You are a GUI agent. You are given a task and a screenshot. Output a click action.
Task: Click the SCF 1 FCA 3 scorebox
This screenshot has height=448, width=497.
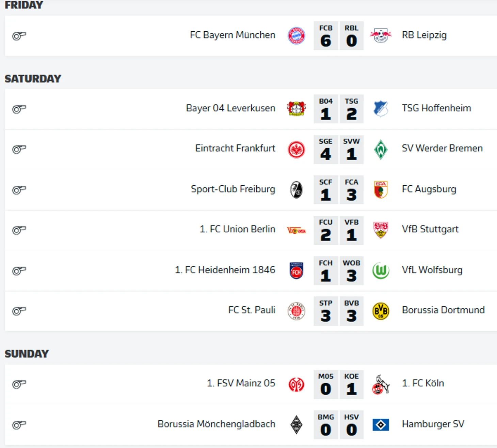[338, 190]
